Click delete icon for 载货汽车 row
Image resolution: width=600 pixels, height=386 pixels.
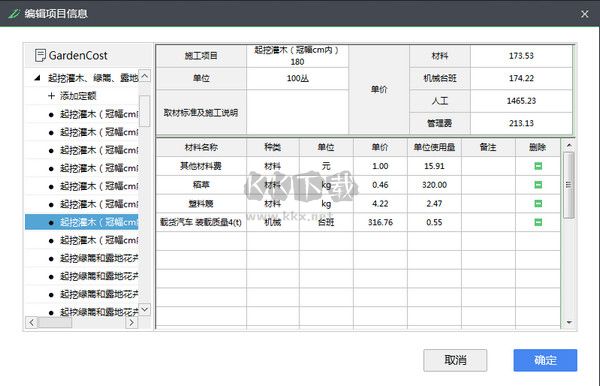point(538,222)
